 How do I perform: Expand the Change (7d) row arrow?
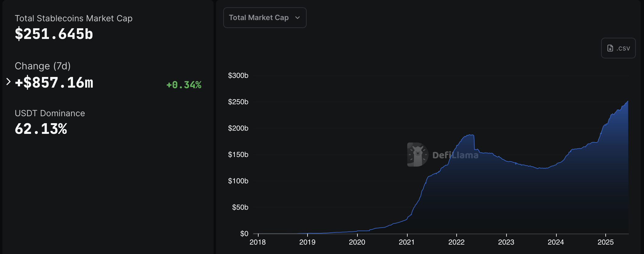coord(9,82)
